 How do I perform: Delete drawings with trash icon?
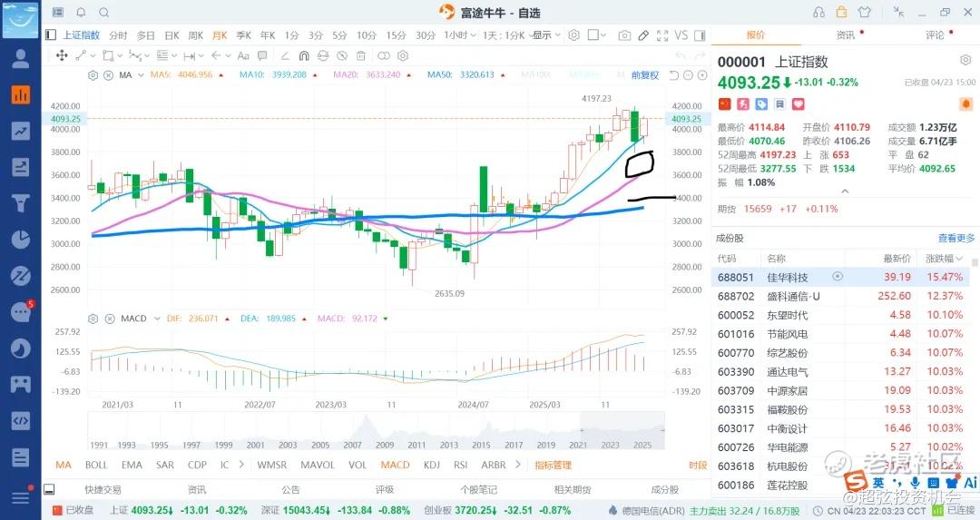click(360, 55)
